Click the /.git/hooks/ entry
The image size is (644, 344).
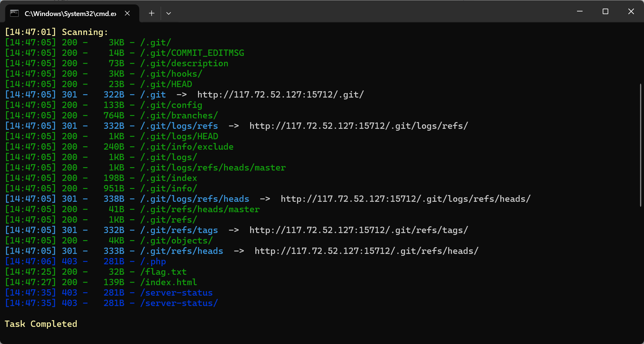[x=171, y=74]
